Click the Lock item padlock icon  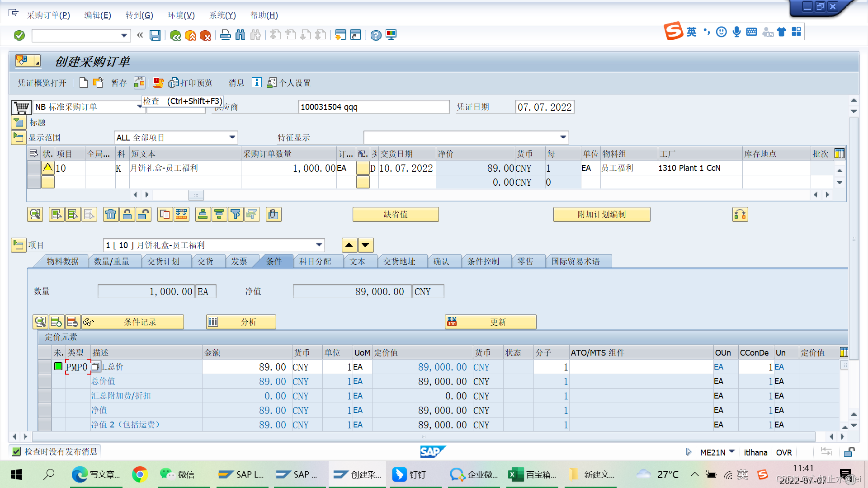[x=127, y=214]
